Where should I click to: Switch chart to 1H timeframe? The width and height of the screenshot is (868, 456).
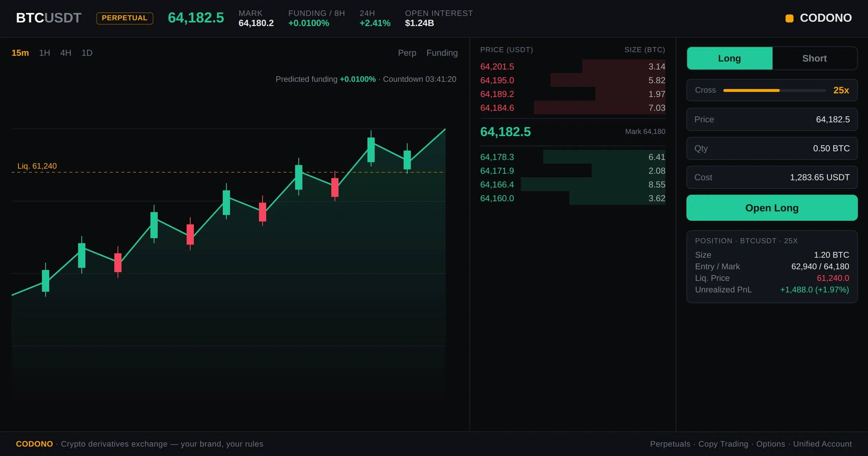click(44, 53)
